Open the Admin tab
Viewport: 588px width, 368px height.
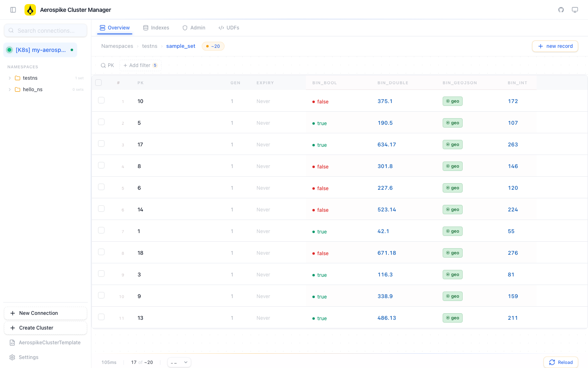point(194,28)
